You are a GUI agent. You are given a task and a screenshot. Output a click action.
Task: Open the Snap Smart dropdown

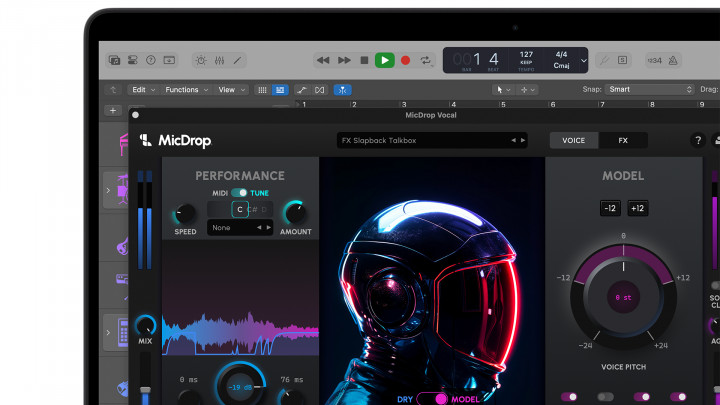[650, 90]
